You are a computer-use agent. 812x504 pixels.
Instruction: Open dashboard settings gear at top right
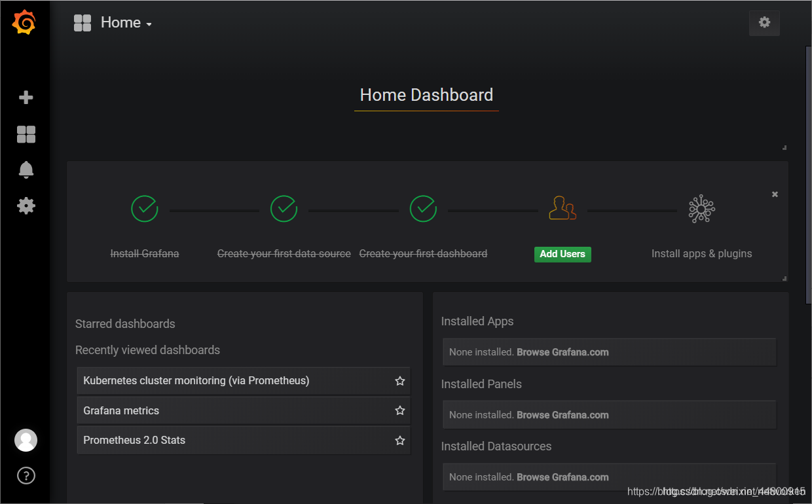(764, 23)
